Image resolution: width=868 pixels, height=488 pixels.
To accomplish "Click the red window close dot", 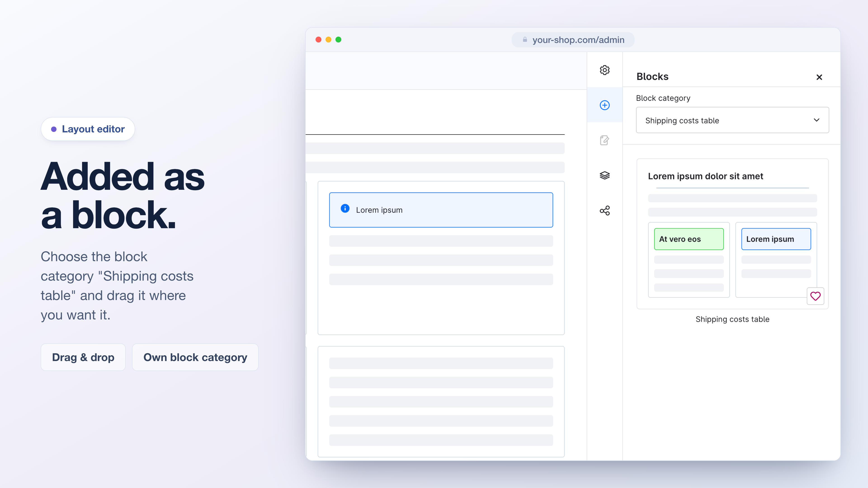I will (x=318, y=40).
